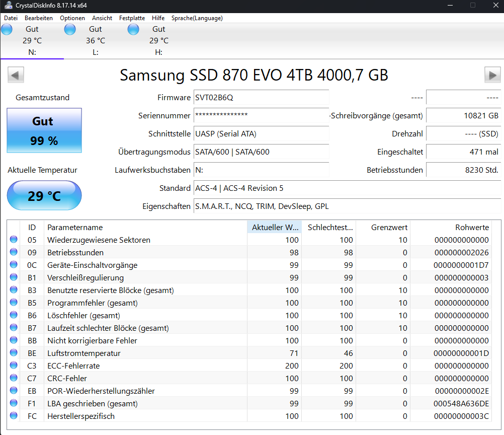This screenshot has width=504, height=435.
Task: Open the Ansicht menu
Action: (102, 18)
